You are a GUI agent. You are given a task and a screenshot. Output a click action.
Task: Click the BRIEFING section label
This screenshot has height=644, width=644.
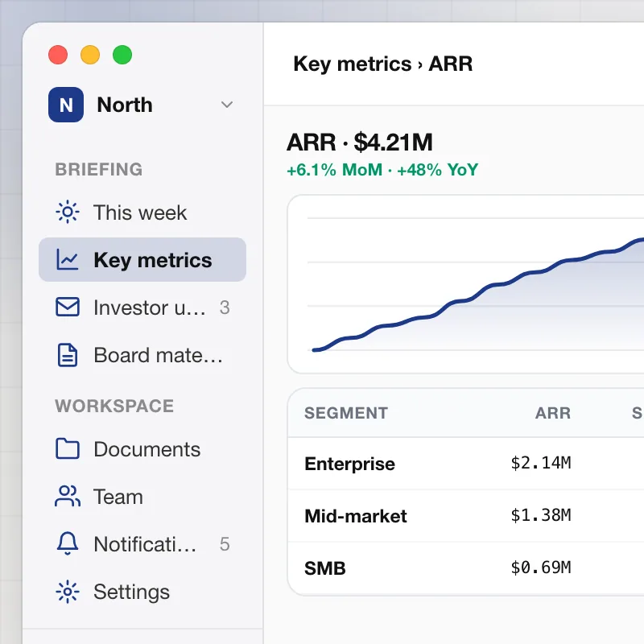click(99, 169)
